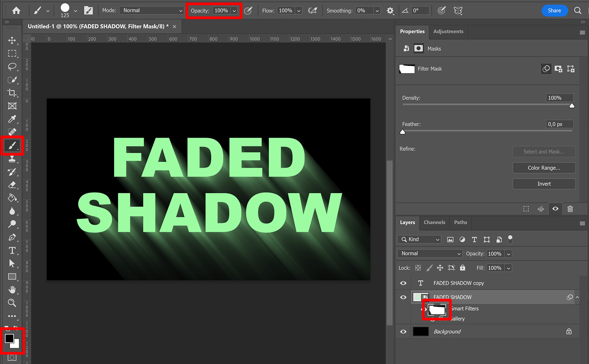Select the Hand tool
This screenshot has height=364, width=589.
(12, 290)
